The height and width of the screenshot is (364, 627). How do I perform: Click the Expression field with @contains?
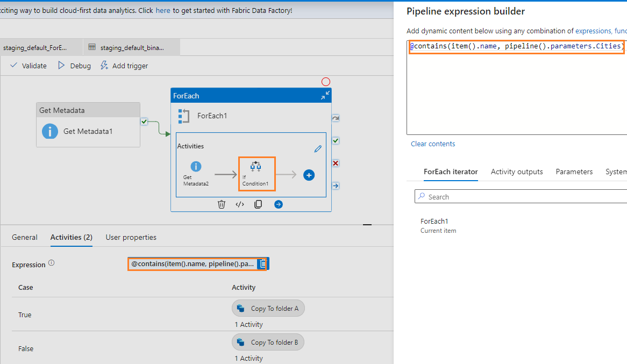[193, 264]
